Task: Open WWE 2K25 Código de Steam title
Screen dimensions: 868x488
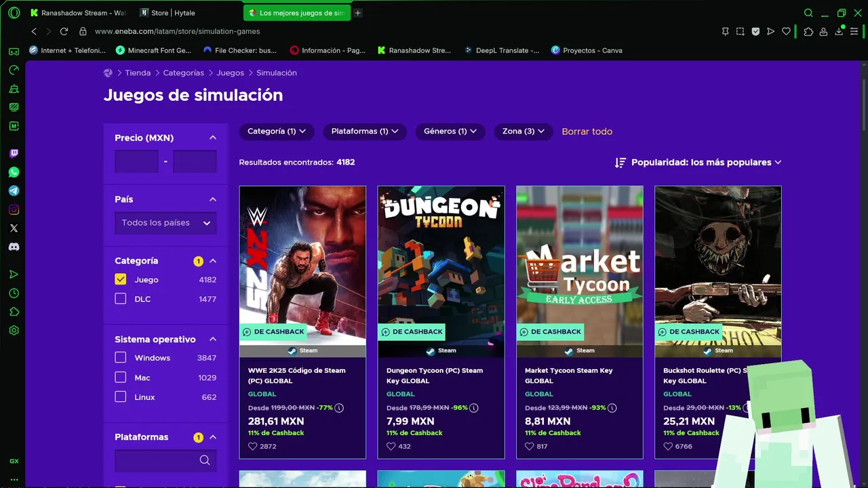Action: point(297,375)
